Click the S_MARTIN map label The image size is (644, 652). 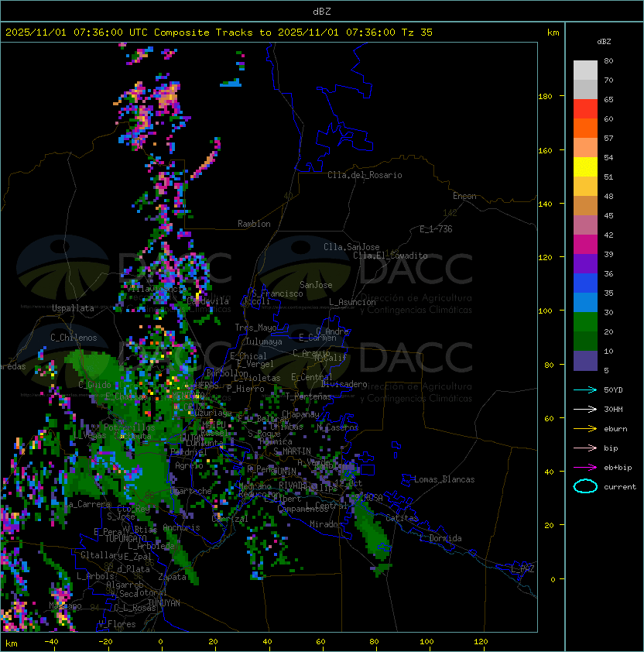293,451
